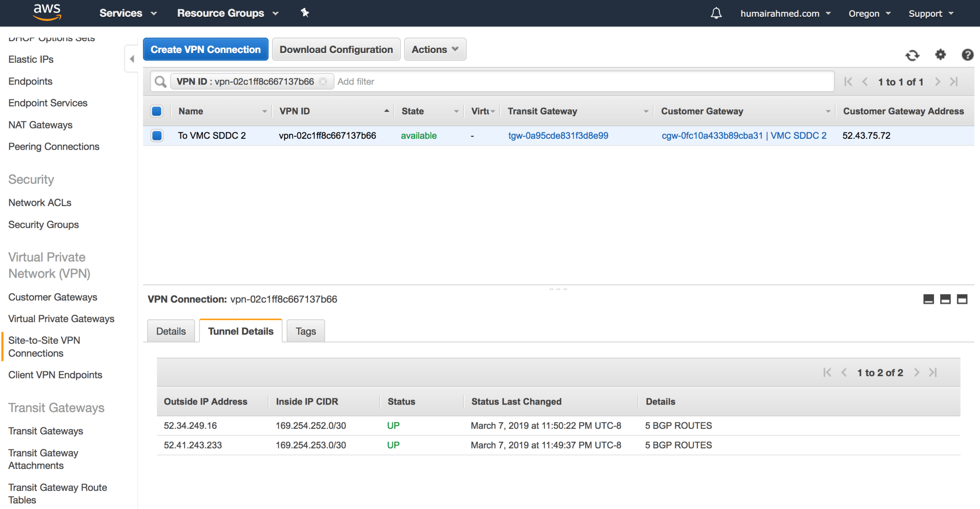The image size is (980, 509).
Task: Uncheck the To VMC SDDC 2 row checkbox
Action: (157, 136)
